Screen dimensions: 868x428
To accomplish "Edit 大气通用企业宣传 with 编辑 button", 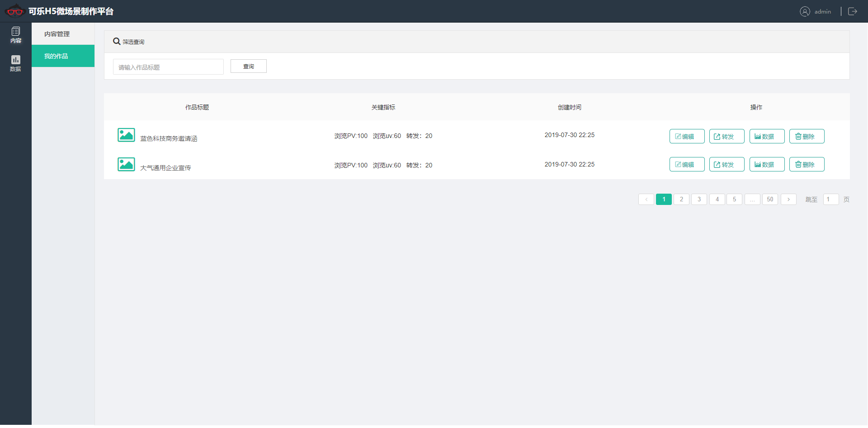I will [x=687, y=164].
